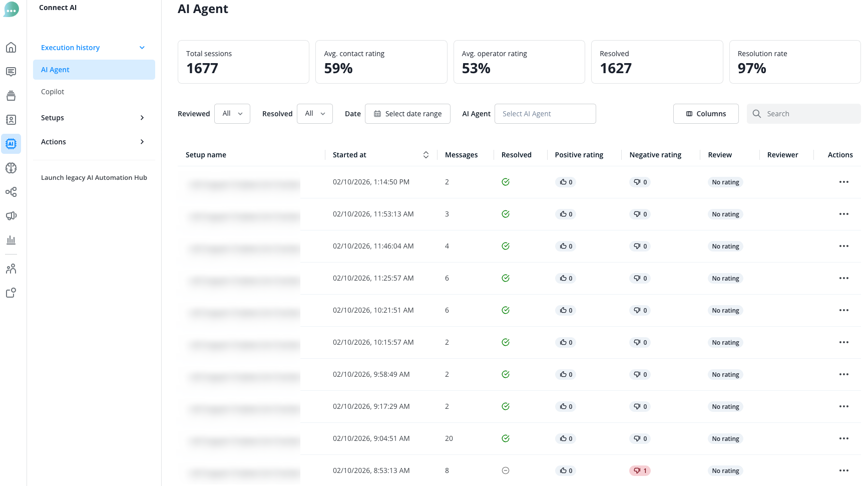The width and height of the screenshot is (868, 486).
Task: Expand the Setups menu item
Action: [93, 118]
